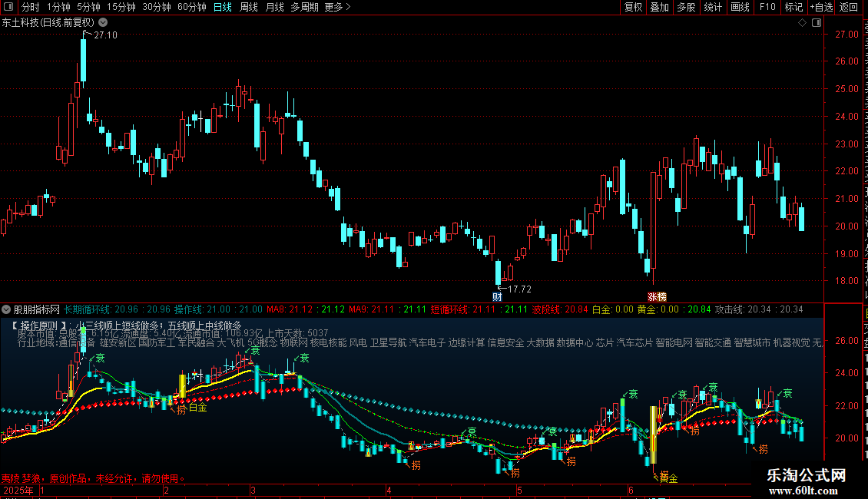
Task: Click the 长期循环线 indicator value
Action: [117, 309]
